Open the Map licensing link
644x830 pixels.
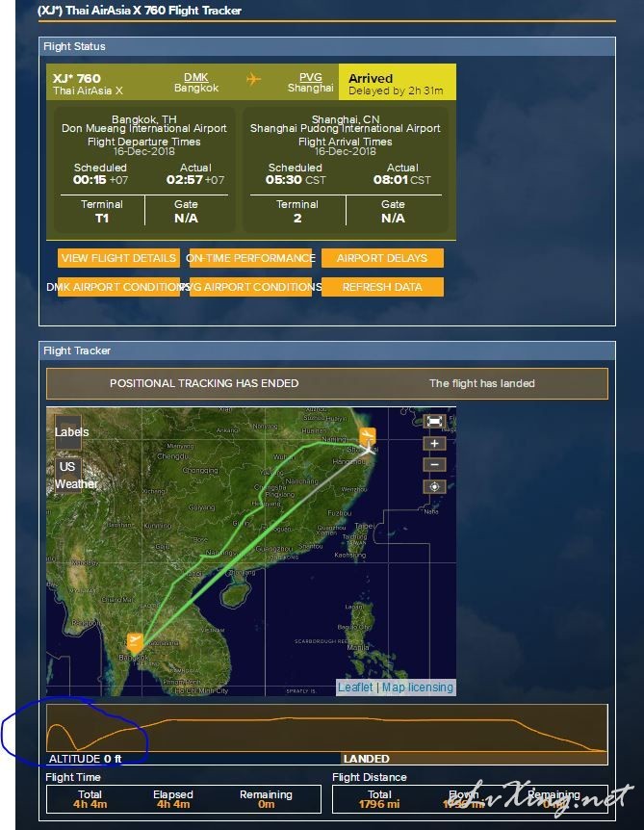pyautogui.click(x=418, y=687)
